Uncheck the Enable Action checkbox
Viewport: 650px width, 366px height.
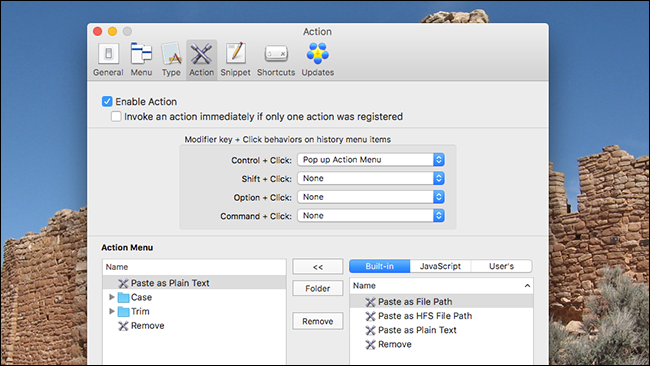pos(107,102)
